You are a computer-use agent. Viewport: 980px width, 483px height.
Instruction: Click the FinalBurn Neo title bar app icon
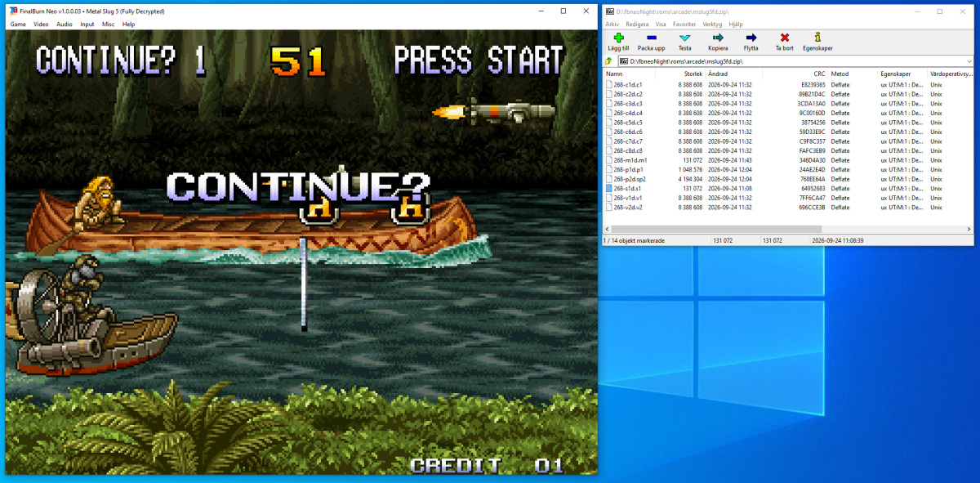[x=13, y=11]
